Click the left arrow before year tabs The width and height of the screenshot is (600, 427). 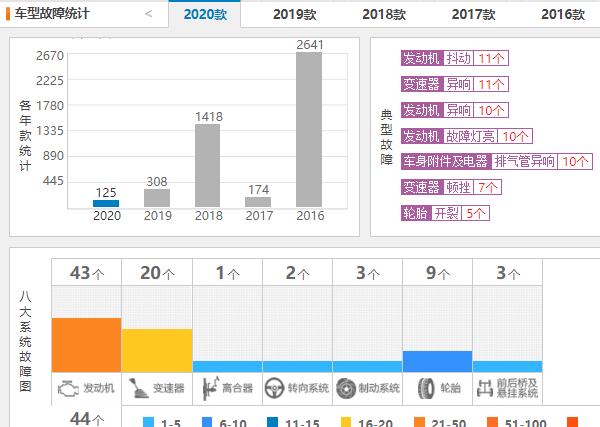(x=149, y=14)
